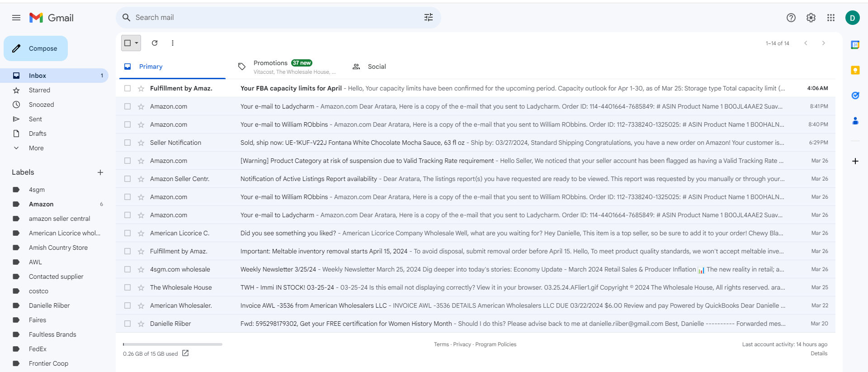The width and height of the screenshot is (868, 372).
Task: Create new label with plus icon
Action: (100, 172)
